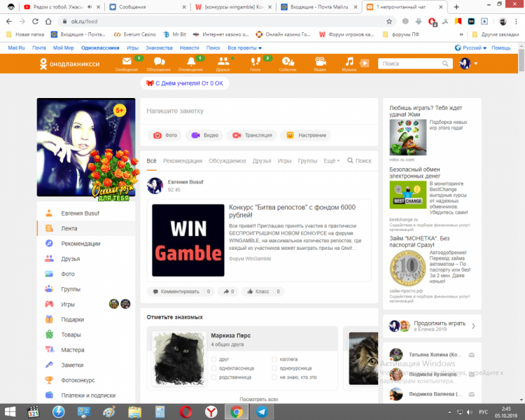Image resolution: width=525 pixels, height=420 pixels.
Task: Check the 'одноклассница' checkbox
Action: tap(213, 368)
